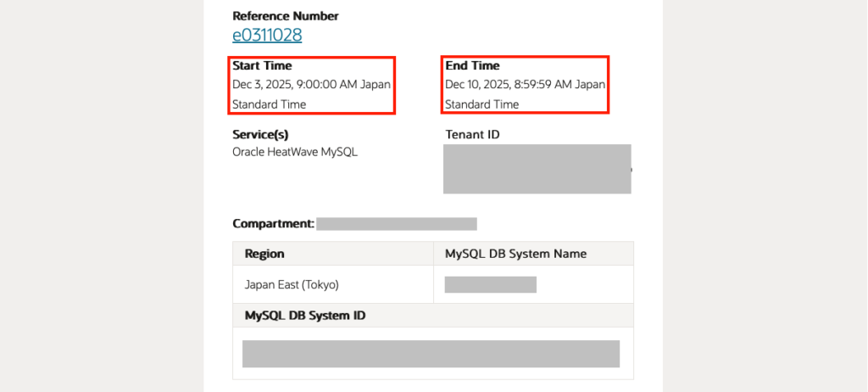This screenshot has height=392, width=868.
Task: Click the redacted MySQL DB System ID value
Action: coord(431,354)
